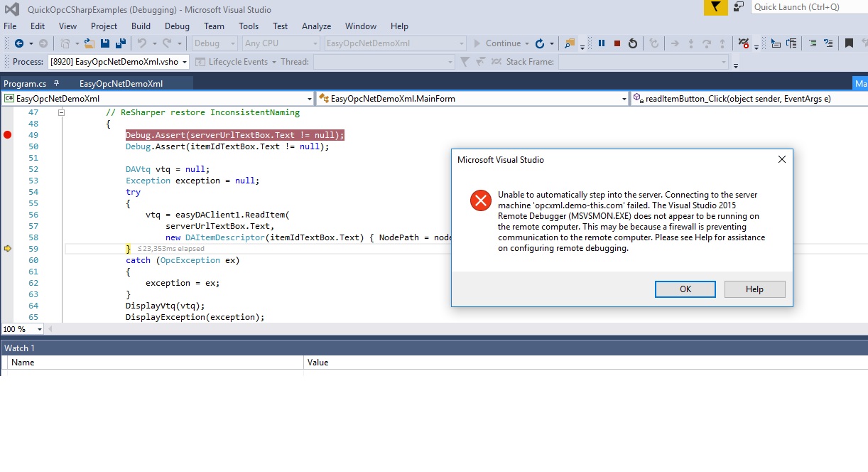868x472 pixels.
Task: Pause debugging with Break All icon
Action: (602, 43)
